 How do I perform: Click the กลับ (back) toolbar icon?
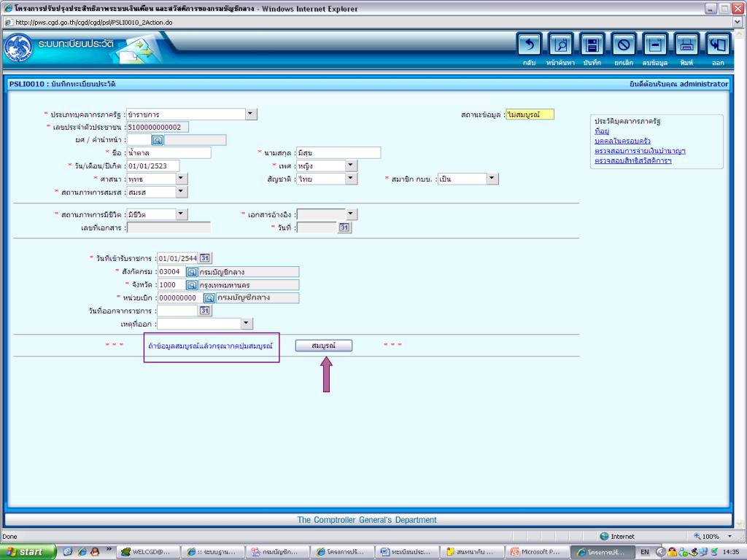[530, 45]
